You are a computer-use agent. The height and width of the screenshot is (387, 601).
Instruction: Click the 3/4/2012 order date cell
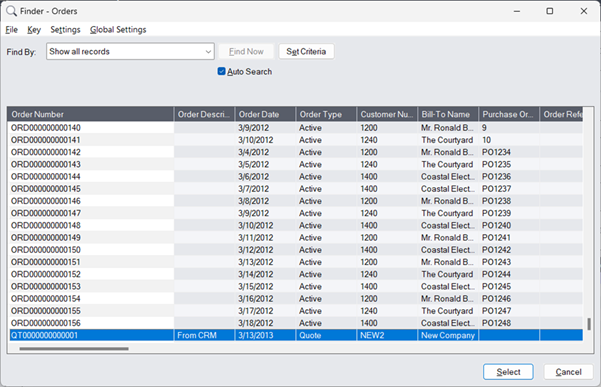pyautogui.click(x=265, y=152)
